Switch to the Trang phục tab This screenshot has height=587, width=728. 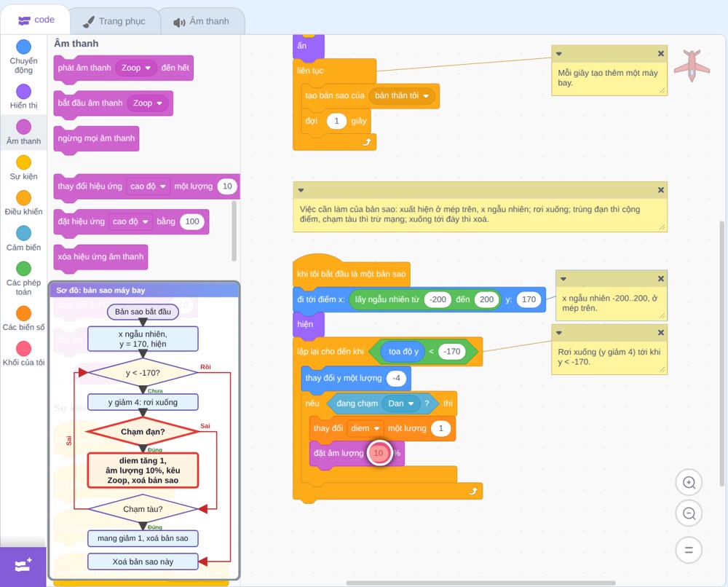[114, 21]
